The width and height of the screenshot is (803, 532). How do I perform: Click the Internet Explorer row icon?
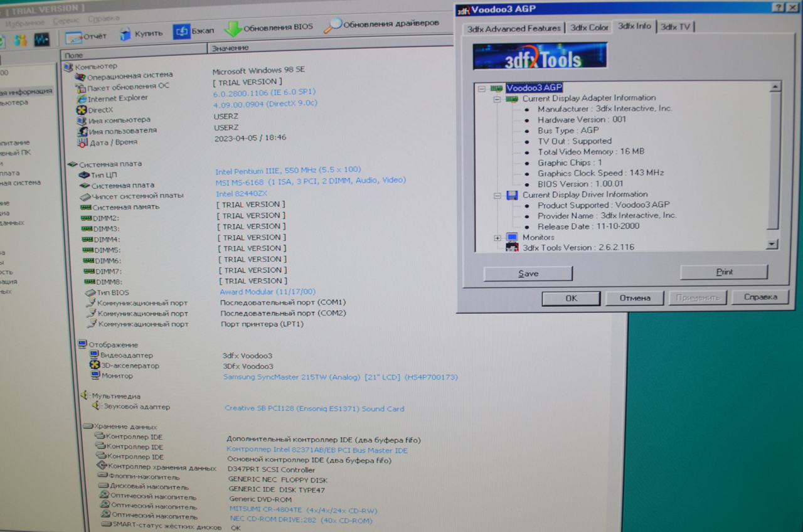coord(81,99)
